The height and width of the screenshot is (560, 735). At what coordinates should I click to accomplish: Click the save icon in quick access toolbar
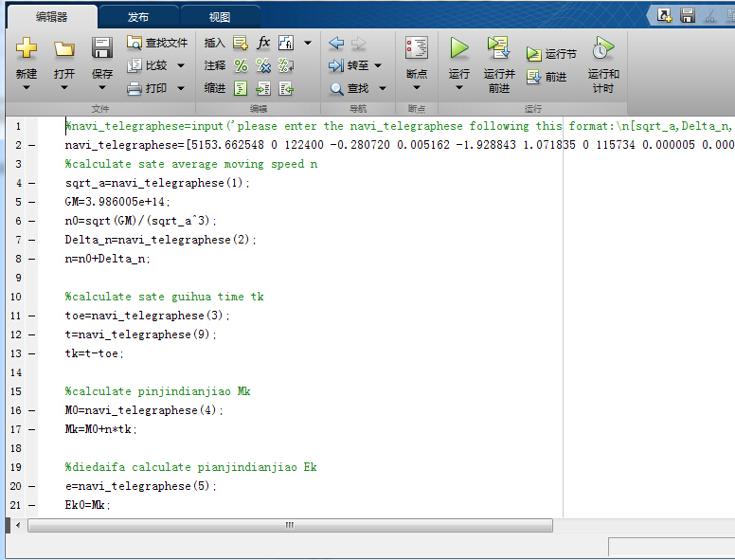pos(688,15)
